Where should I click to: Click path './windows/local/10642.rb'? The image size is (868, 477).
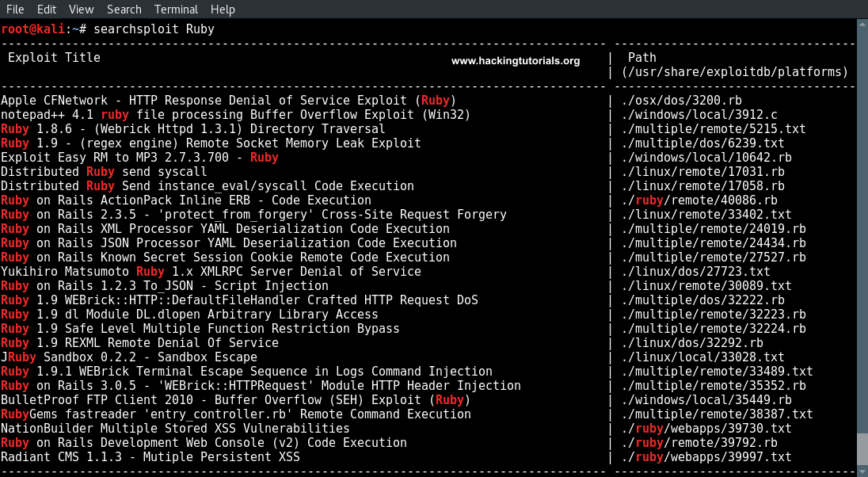[706, 158]
